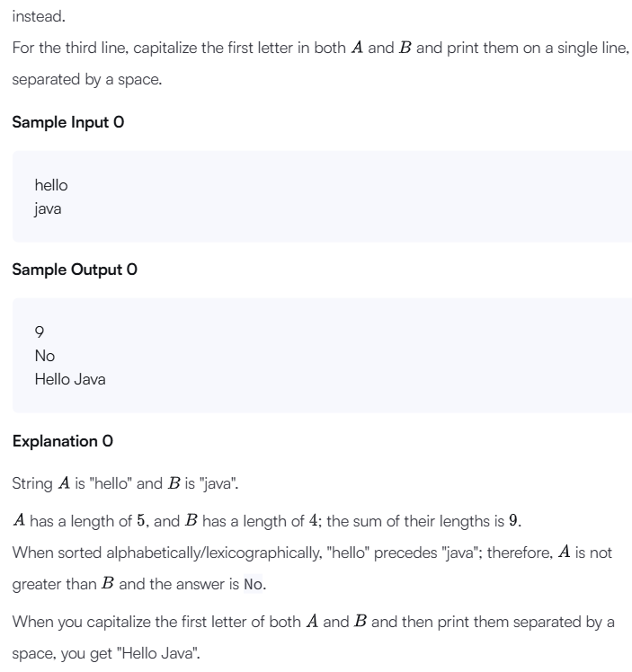Image resolution: width=632 pixels, height=672 pixels.
Task: Click the "Explanation 0" heading
Action: (x=63, y=441)
